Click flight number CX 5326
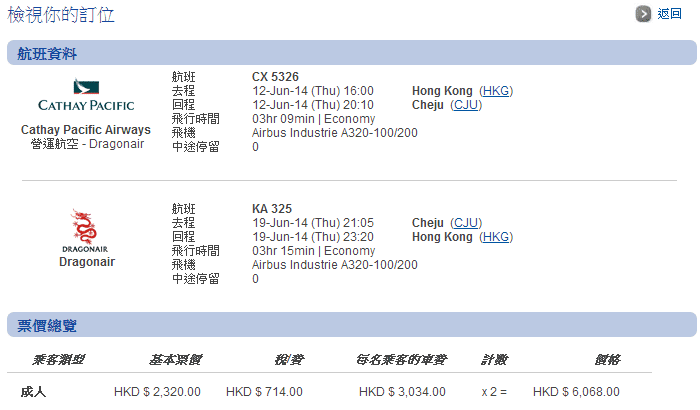Screen dimensions: 700x410 tap(275, 77)
